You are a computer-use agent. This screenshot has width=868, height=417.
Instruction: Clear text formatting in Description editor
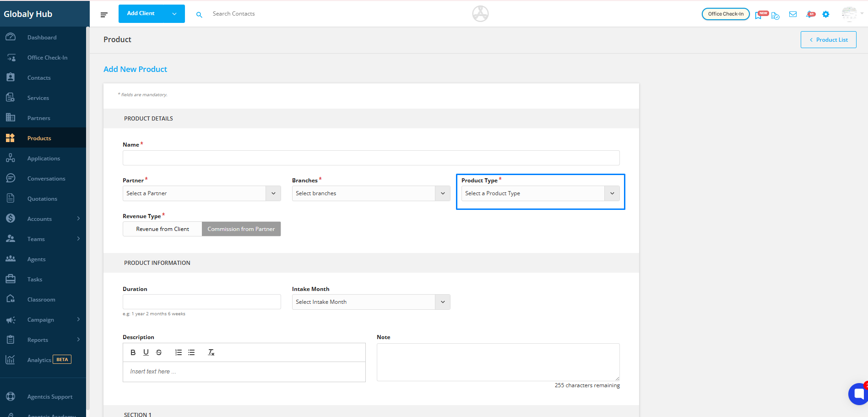point(211,352)
